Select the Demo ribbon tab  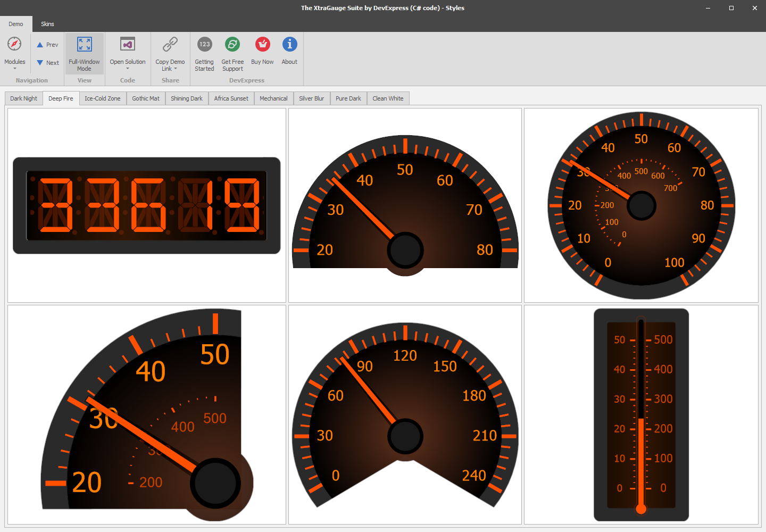(16, 24)
